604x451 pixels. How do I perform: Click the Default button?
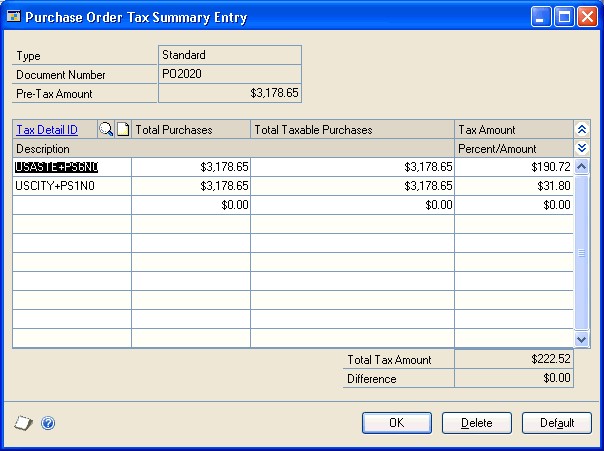(557, 423)
